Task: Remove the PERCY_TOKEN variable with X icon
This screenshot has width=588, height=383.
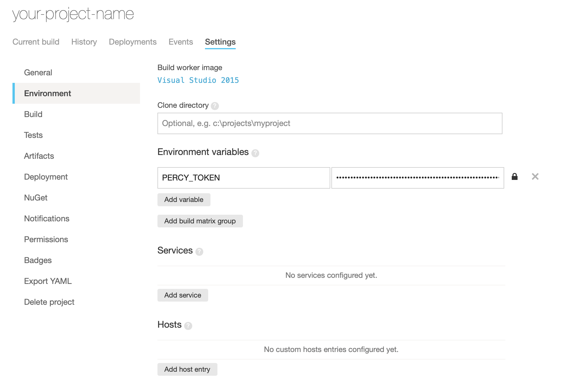Action: [x=535, y=177]
